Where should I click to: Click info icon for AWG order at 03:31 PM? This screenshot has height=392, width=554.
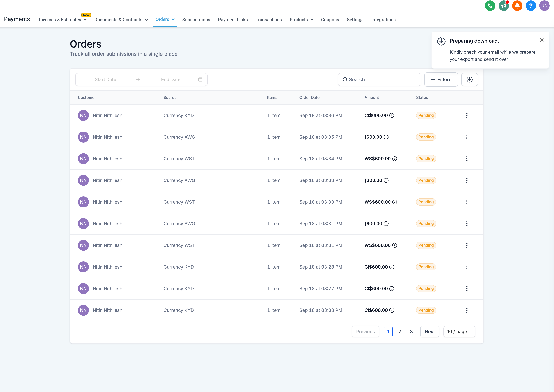(386, 223)
